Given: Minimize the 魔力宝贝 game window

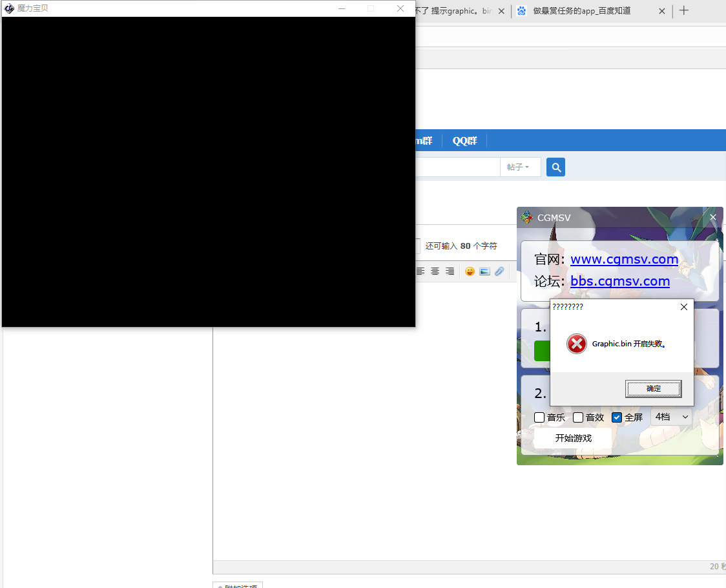Looking at the screenshot, I should pyautogui.click(x=342, y=8).
